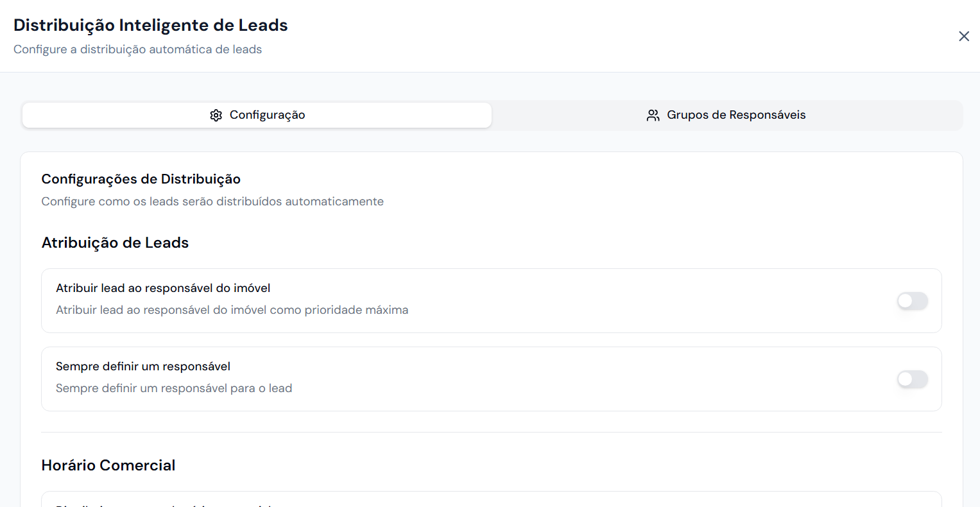Switch to the Configuração tab label
The image size is (980, 507).
click(x=267, y=116)
